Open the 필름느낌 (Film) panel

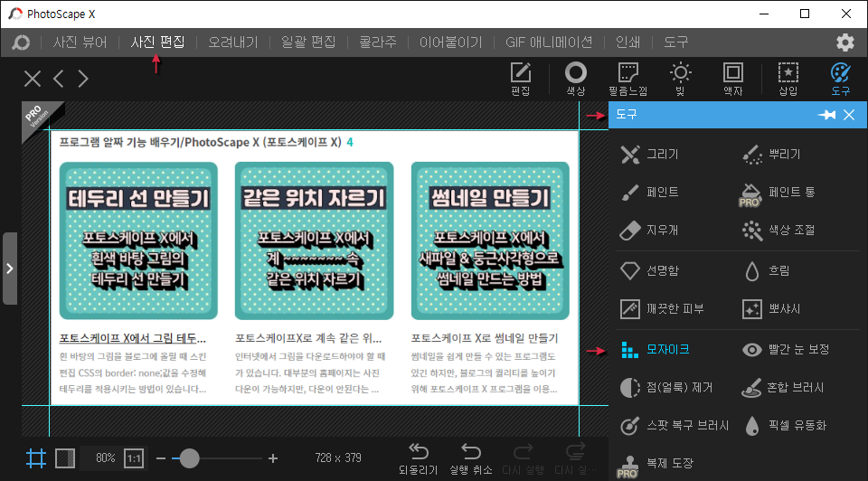point(627,80)
